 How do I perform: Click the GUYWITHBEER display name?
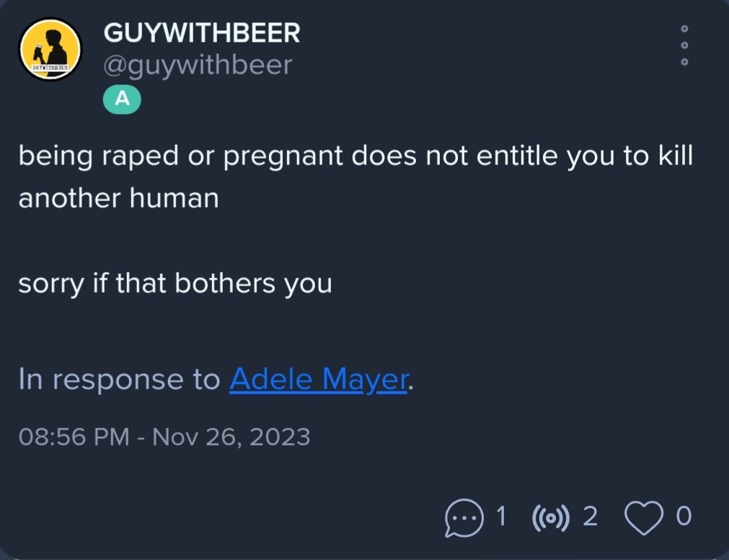click(x=202, y=33)
